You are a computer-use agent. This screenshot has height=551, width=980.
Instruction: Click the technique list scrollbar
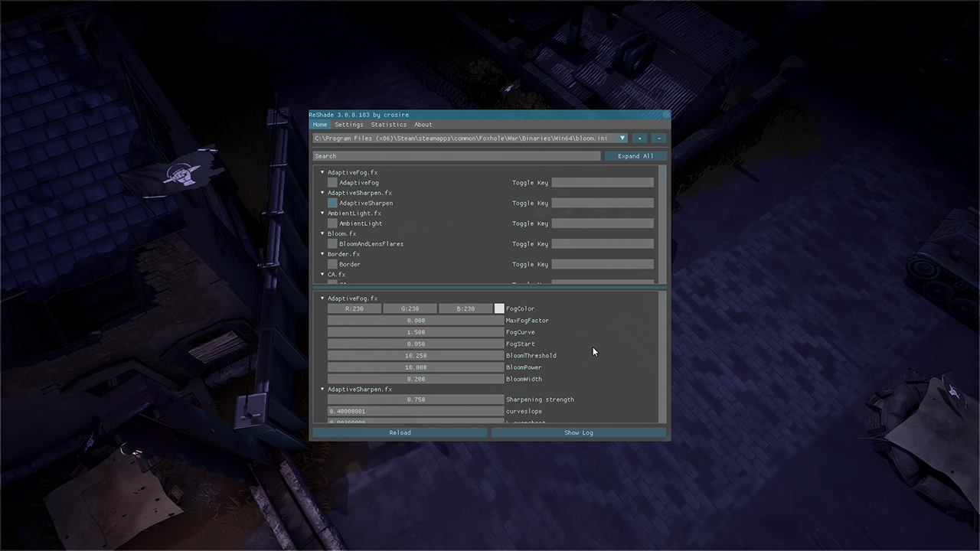(x=662, y=223)
